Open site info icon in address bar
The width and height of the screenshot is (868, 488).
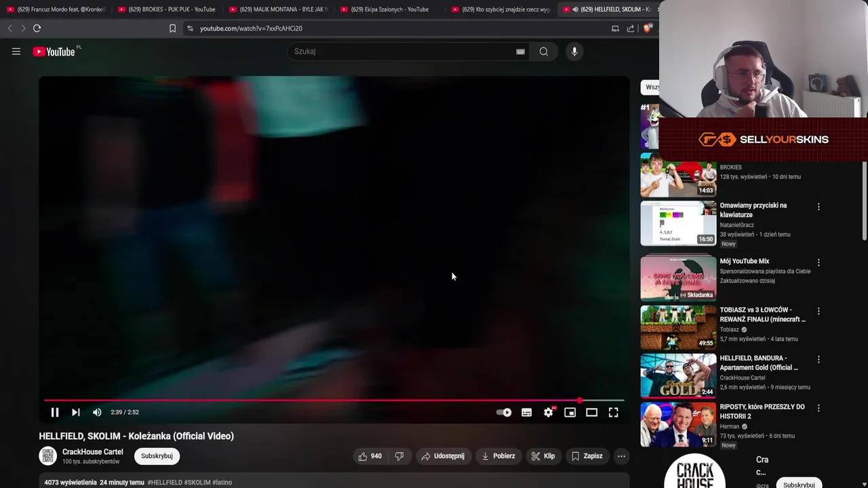[190, 28]
